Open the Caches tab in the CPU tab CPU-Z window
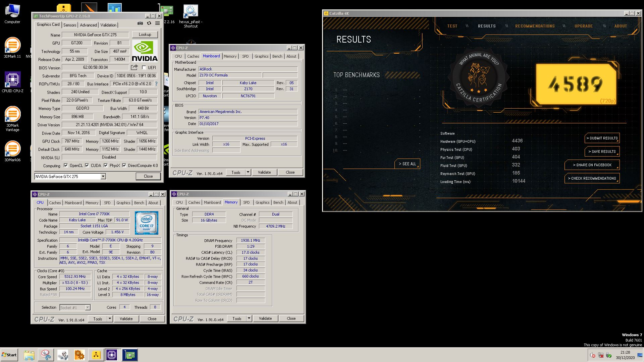This screenshot has height=362, width=644. click(55, 203)
